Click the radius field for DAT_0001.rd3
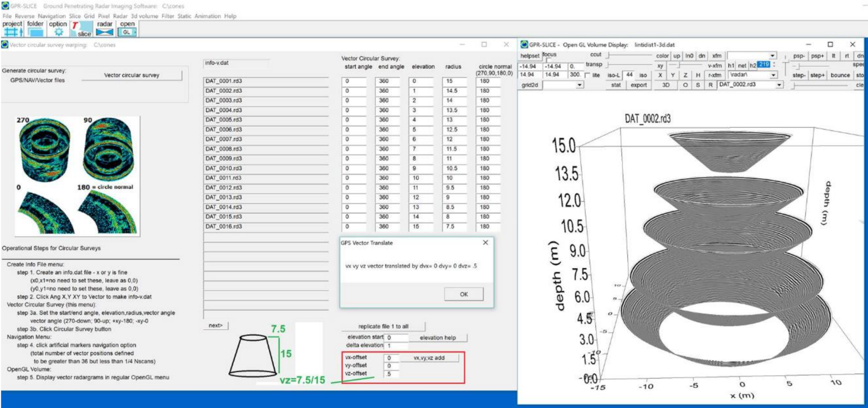The image size is (868, 408). pyautogui.click(x=454, y=81)
